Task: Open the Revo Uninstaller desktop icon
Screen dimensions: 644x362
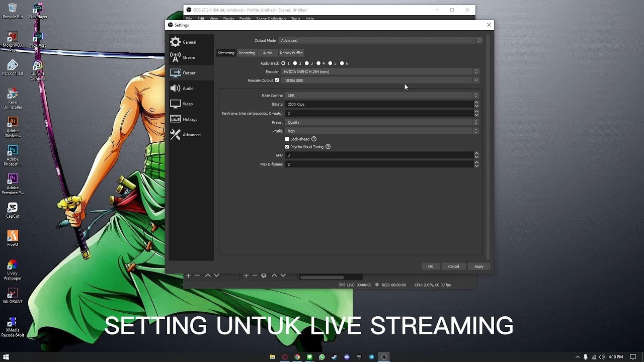Action: click(13, 99)
